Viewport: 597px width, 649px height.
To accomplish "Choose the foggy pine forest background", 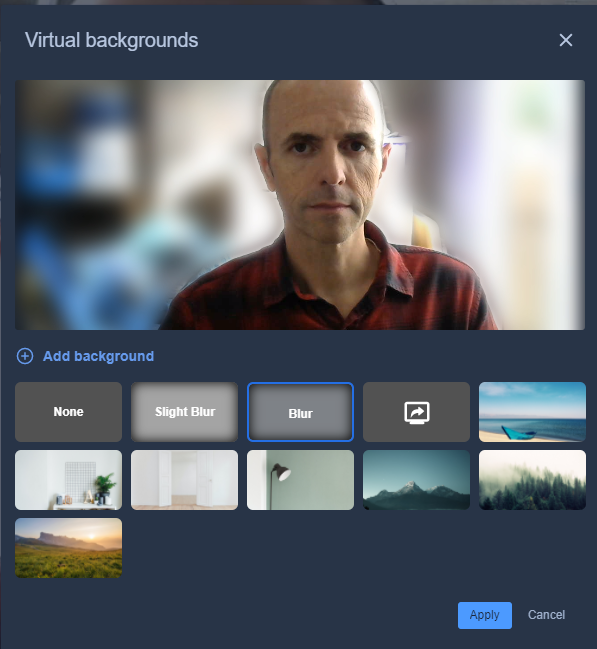I will tap(532, 480).
